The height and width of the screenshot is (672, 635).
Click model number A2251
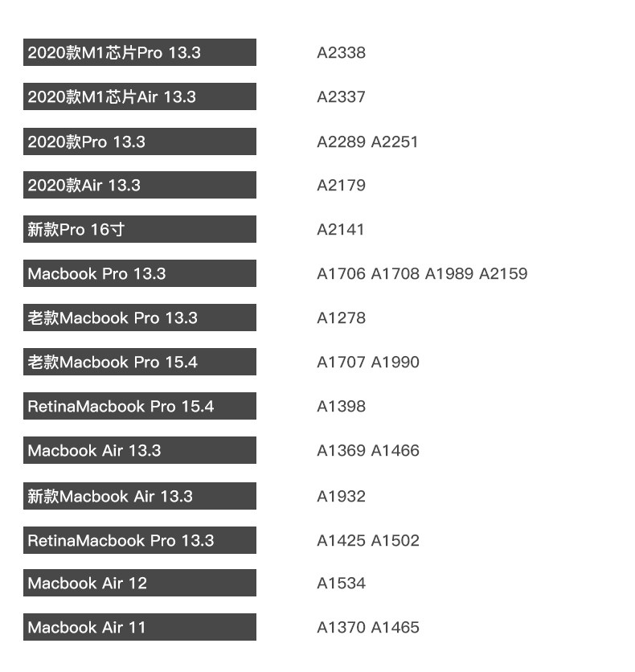(x=395, y=142)
